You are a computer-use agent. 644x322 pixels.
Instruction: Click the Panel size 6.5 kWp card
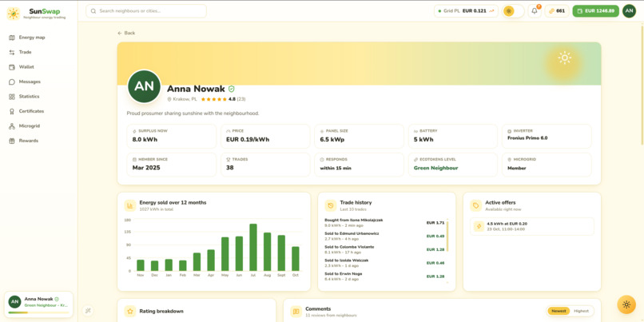[x=359, y=137]
